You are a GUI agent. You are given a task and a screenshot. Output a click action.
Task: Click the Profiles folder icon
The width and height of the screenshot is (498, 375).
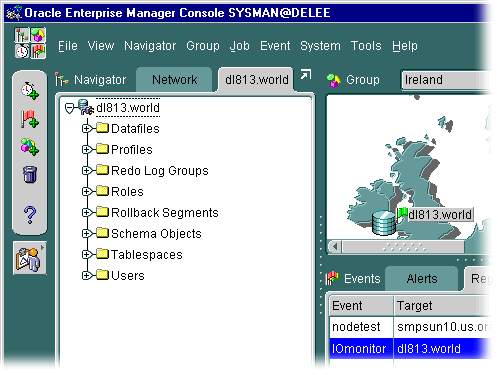[103, 149]
